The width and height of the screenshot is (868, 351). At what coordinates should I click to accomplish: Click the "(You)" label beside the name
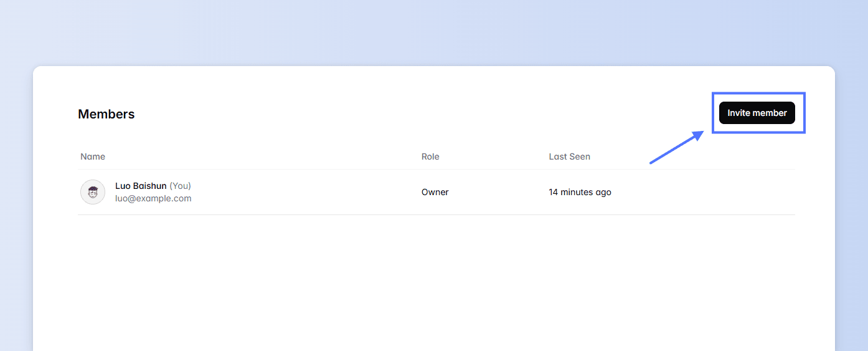[x=180, y=186]
